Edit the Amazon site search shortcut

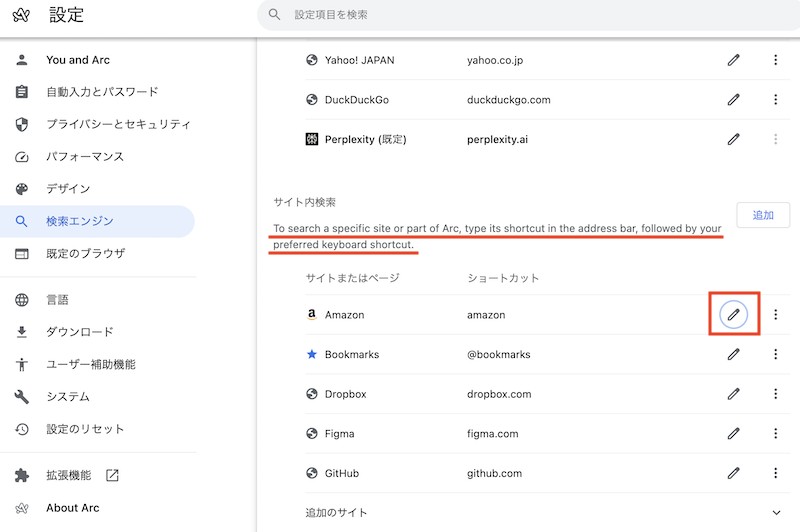pyautogui.click(x=733, y=315)
